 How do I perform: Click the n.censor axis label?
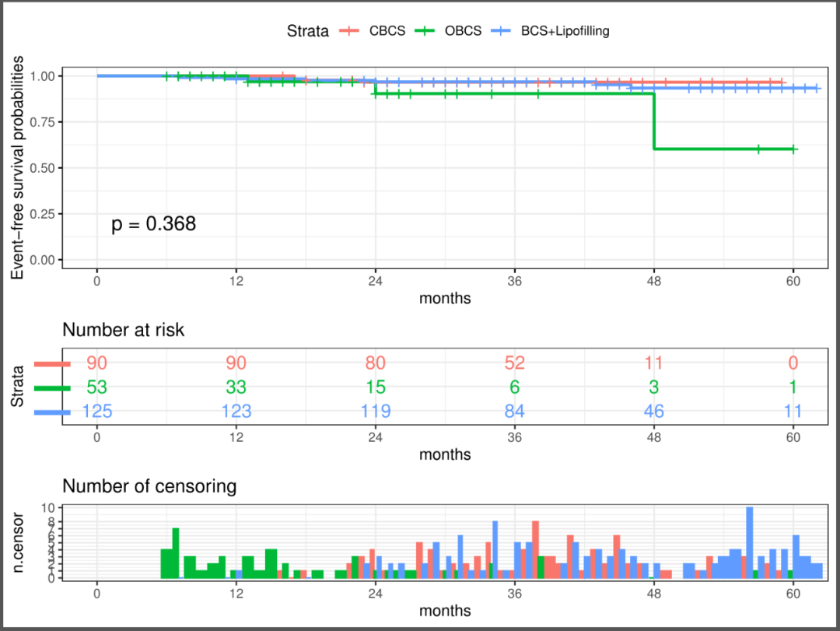pos(17,542)
